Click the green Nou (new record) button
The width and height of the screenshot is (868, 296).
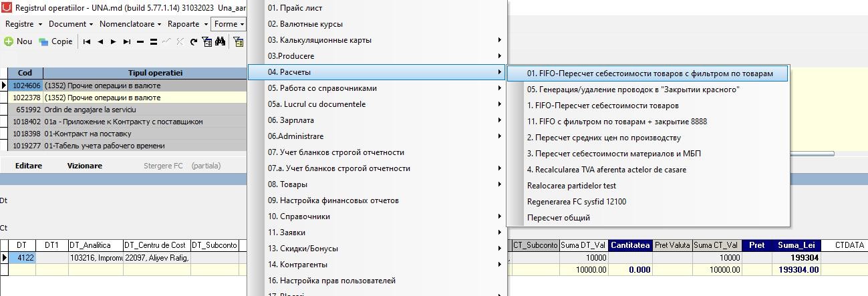pos(18,41)
